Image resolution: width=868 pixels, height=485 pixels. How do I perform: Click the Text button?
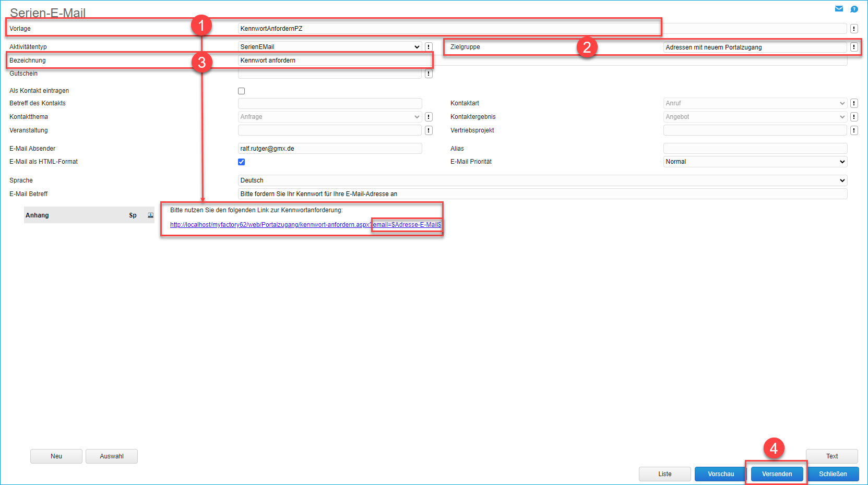pyautogui.click(x=832, y=456)
